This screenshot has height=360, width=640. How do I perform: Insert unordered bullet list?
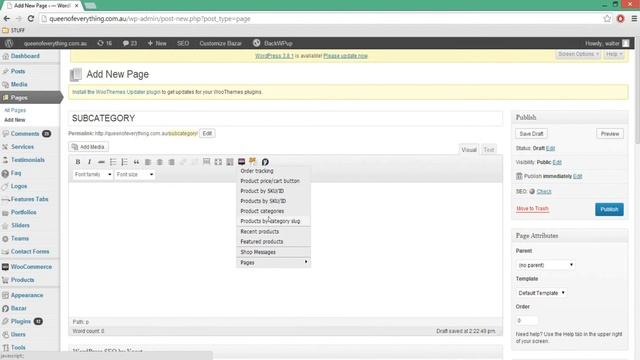click(x=113, y=162)
